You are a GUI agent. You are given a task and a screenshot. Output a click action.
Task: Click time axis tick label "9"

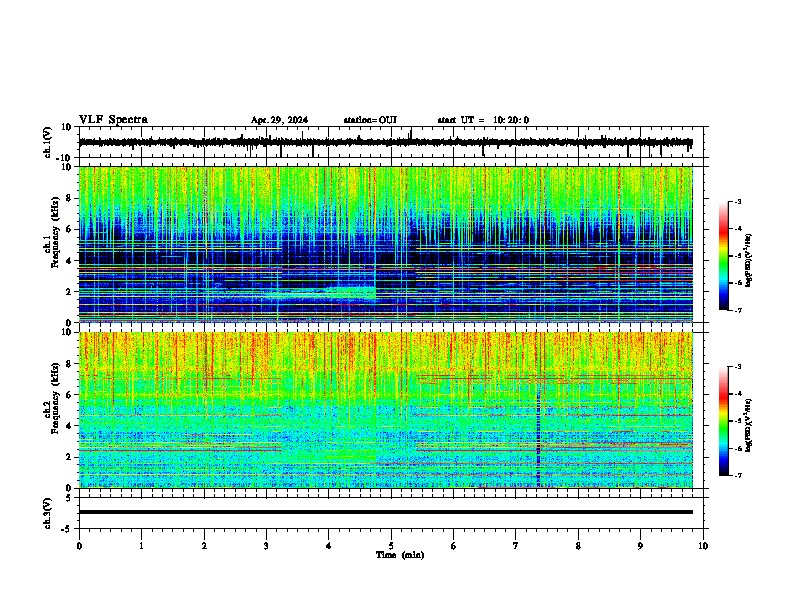pyautogui.click(x=640, y=546)
